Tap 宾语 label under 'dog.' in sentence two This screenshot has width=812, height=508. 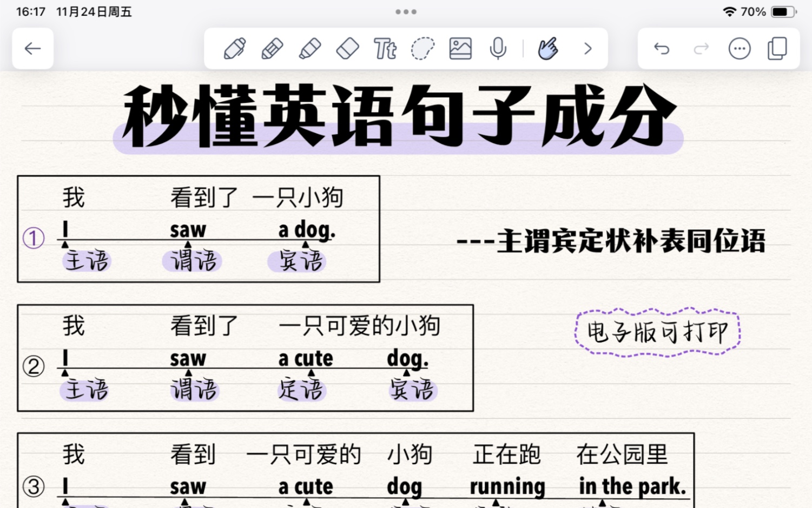tap(412, 390)
